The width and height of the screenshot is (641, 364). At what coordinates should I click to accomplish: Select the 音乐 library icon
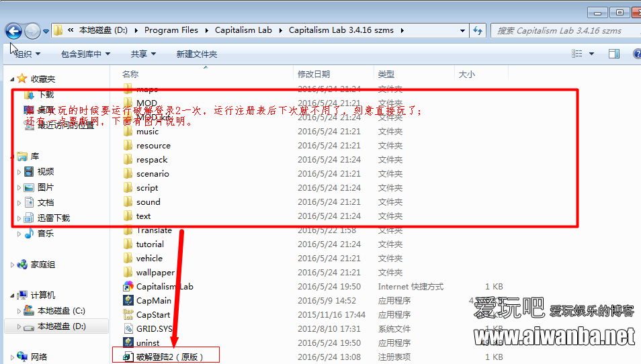[29, 233]
